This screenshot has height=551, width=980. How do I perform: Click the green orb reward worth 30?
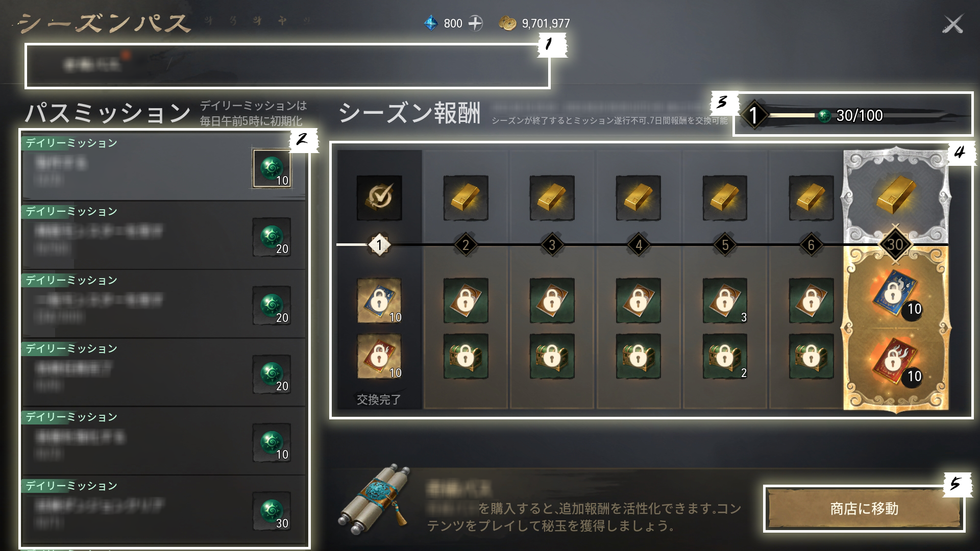coord(272,511)
